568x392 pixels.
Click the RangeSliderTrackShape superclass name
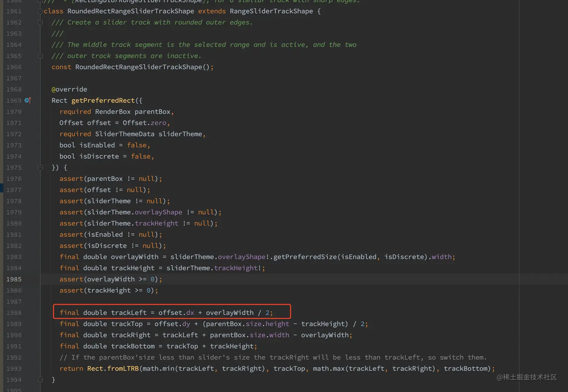tap(271, 11)
